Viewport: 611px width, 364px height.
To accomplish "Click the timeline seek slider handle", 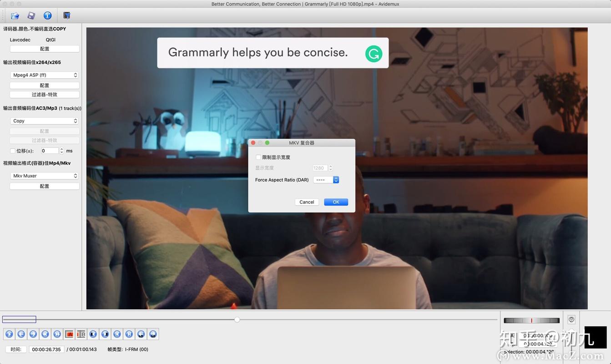I will coord(237,320).
